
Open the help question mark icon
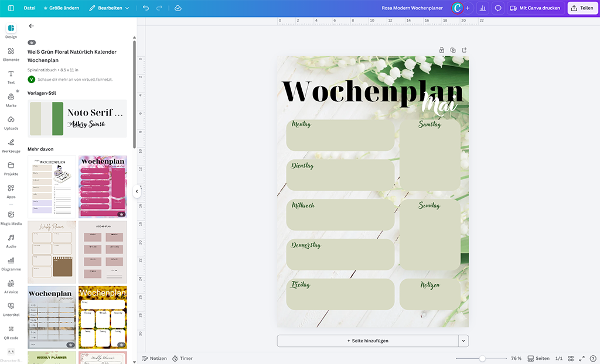[593, 358]
